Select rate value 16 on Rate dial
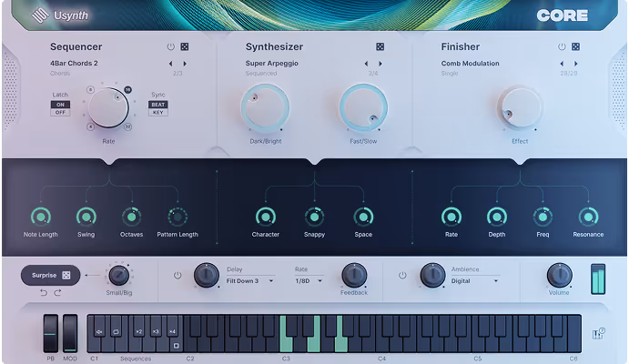629x364 pixels. point(127,89)
